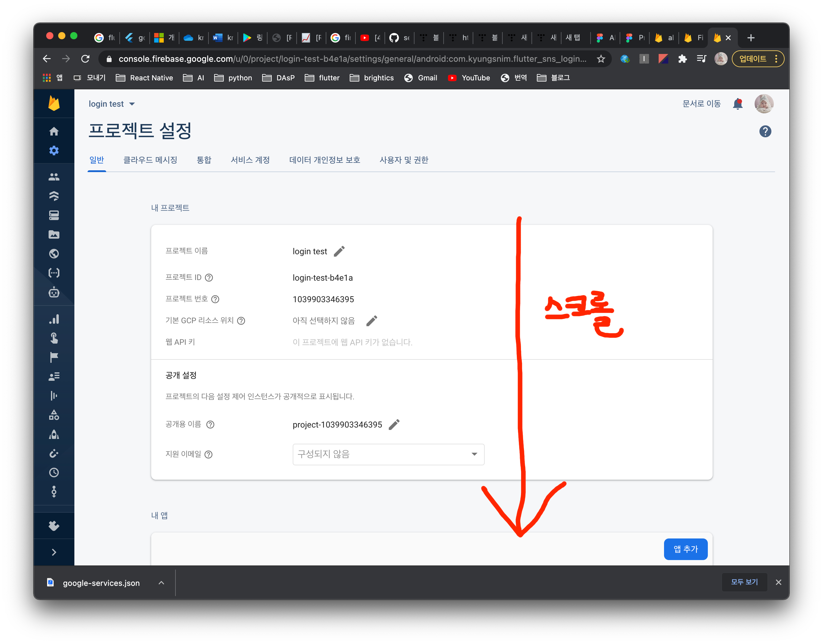Open Project Overview home icon
The width and height of the screenshot is (823, 644).
click(54, 131)
